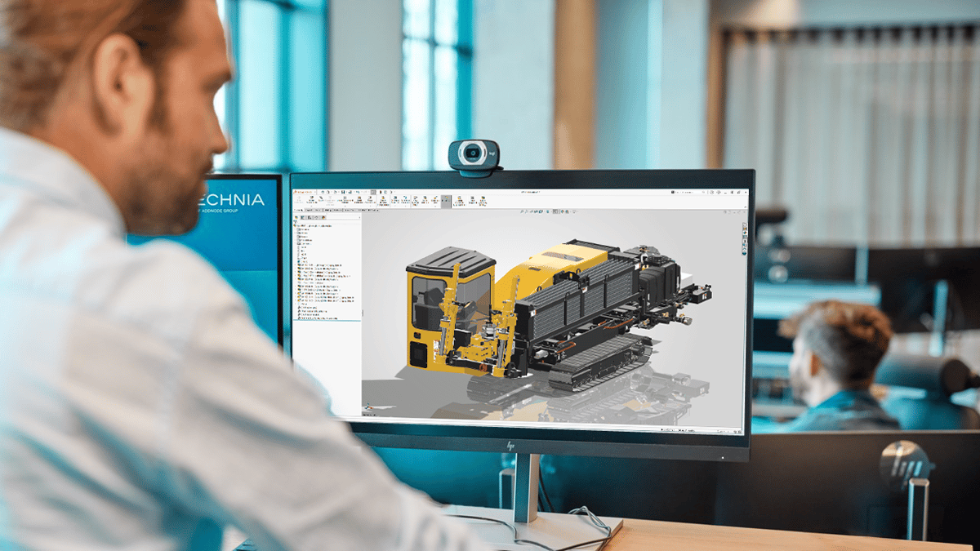Screen dimensions: 980x551
Task: Click the Rebuild traffic-light icon
Action: [381, 192]
